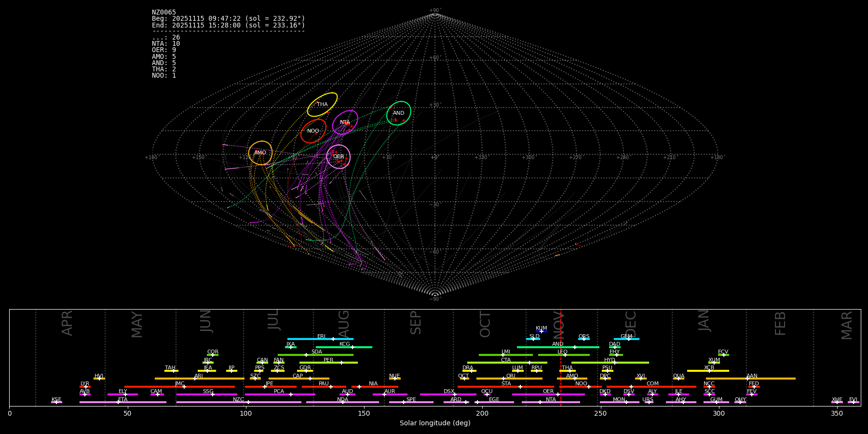
Task: Click the yellow THA radiant ellipse on sky map
Action: tap(322, 105)
